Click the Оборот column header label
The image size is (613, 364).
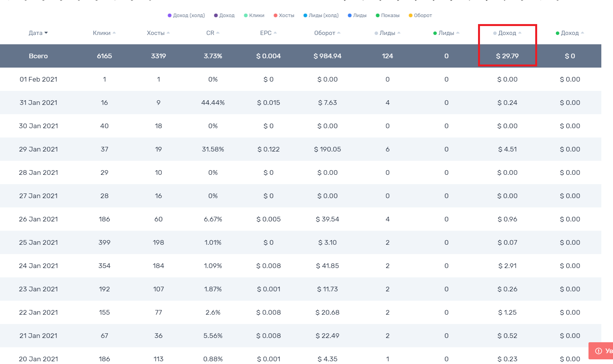coord(324,33)
